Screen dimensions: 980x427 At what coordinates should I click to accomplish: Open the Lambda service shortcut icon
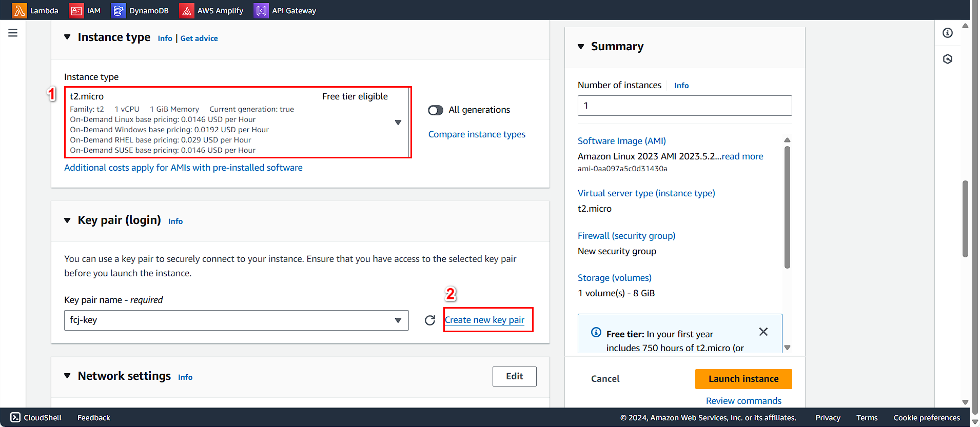[19, 10]
